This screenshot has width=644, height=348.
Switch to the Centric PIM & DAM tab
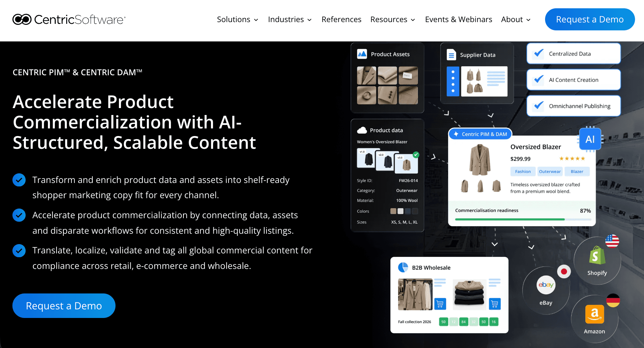point(480,134)
